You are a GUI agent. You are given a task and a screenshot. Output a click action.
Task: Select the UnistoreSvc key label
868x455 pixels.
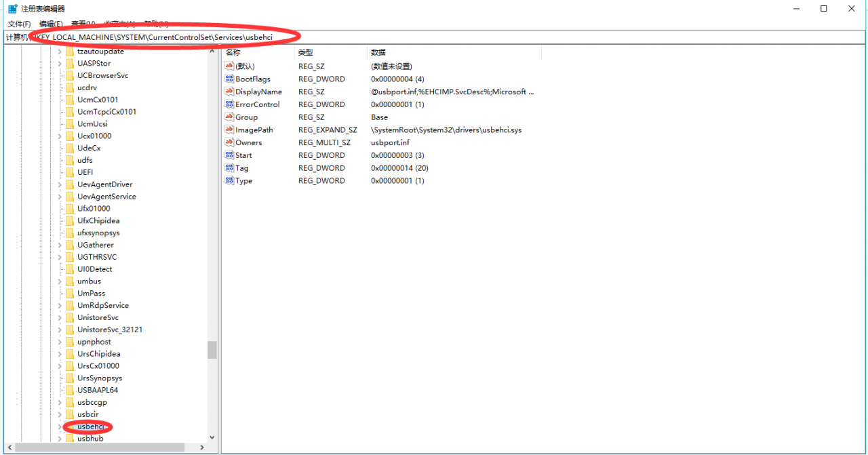click(98, 317)
